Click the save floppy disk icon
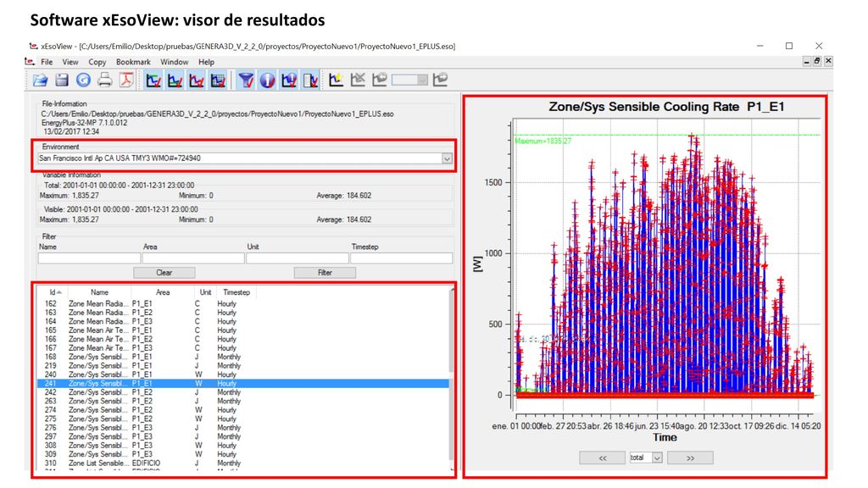This screenshot has height=488, width=868. (61, 80)
